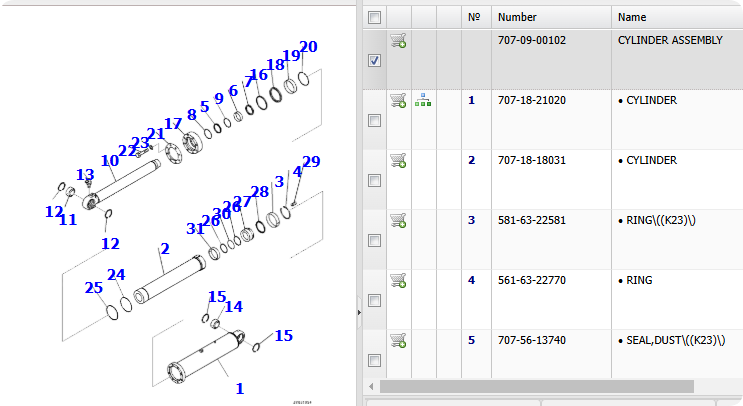Image resolution: width=743 pixels, height=406 pixels.
Task: Select callout number 1 in diagram
Action: click(240, 389)
